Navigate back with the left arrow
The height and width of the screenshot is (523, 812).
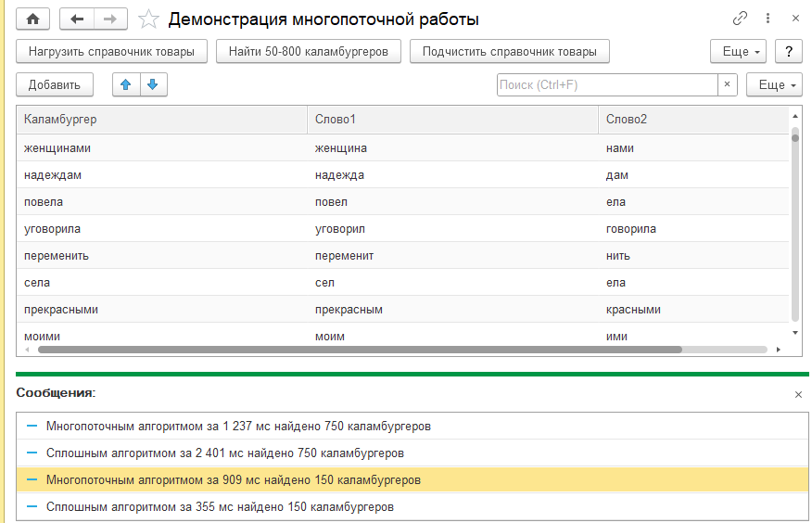click(77, 19)
